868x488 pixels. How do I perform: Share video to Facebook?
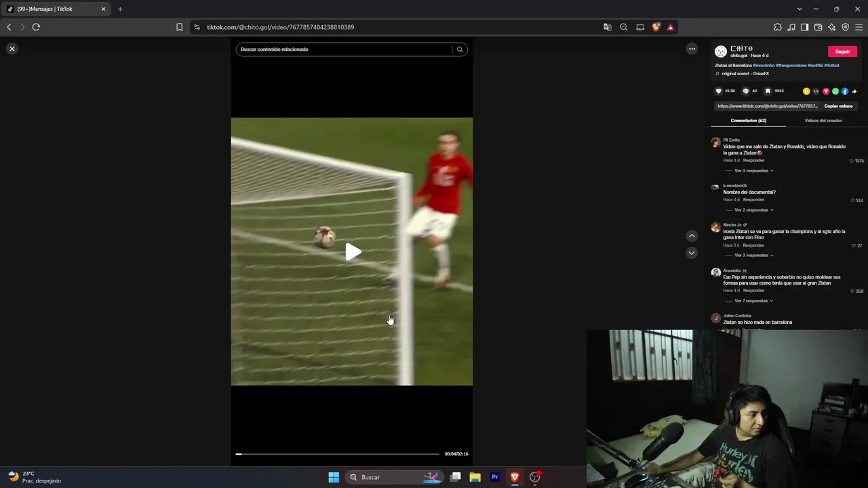click(844, 91)
